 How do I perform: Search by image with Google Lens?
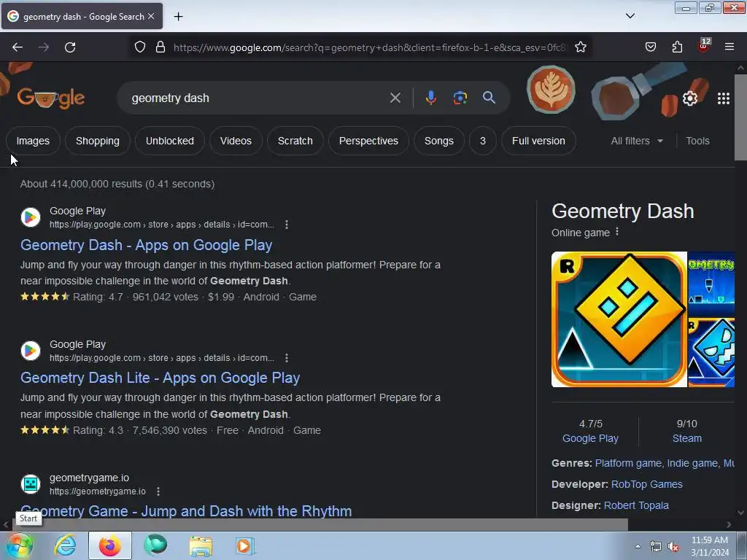[460, 98]
